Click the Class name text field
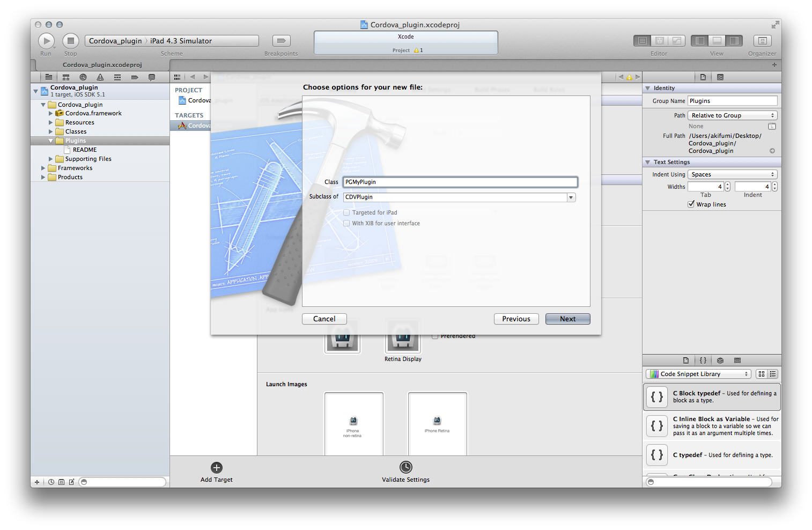This screenshot has height=530, width=812. pyautogui.click(x=460, y=182)
